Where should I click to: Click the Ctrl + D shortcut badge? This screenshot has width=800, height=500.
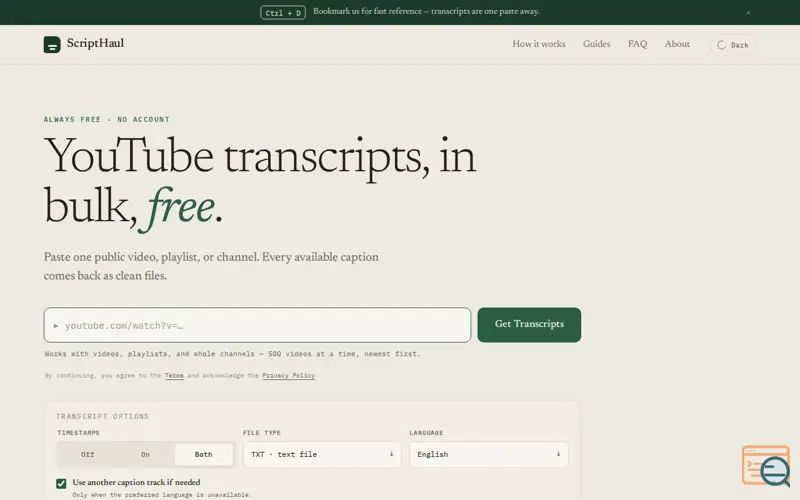coord(283,13)
